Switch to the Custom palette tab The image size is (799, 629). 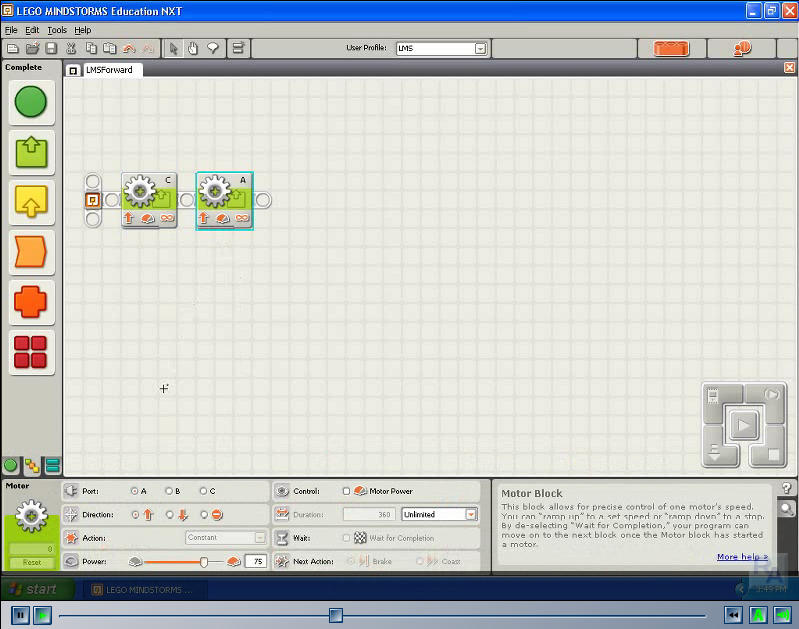click(52, 465)
